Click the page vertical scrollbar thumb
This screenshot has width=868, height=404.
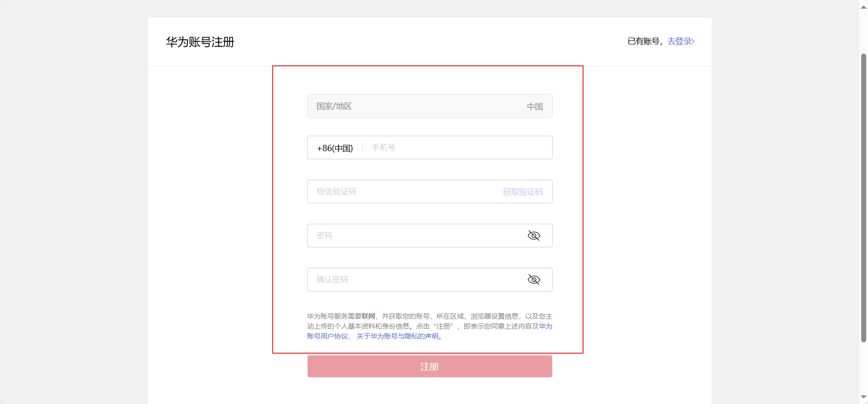pos(863,198)
